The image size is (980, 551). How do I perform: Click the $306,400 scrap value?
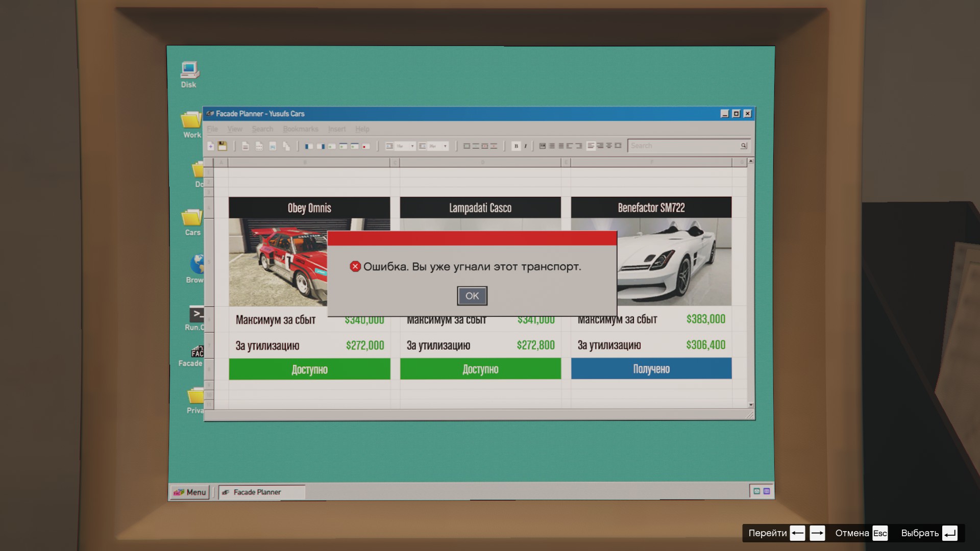click(705, 345)
